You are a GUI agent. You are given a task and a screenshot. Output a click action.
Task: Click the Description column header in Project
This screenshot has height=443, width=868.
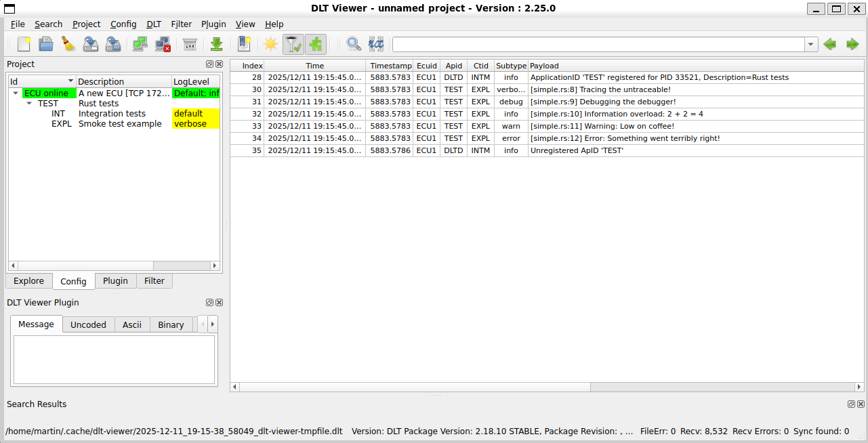[123, 81]
